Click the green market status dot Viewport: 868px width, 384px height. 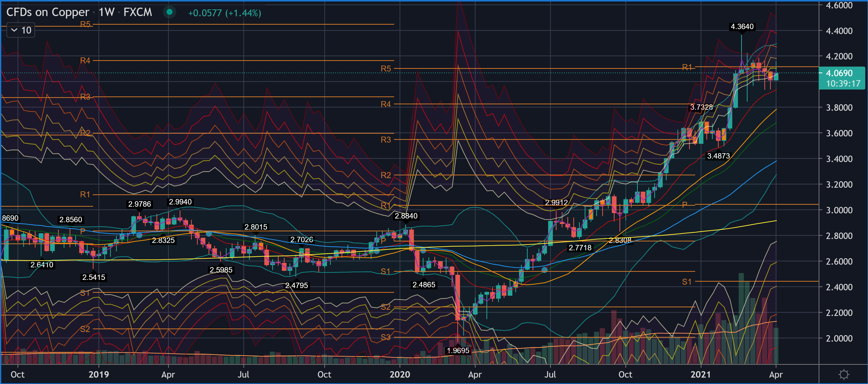coord(170,13)
